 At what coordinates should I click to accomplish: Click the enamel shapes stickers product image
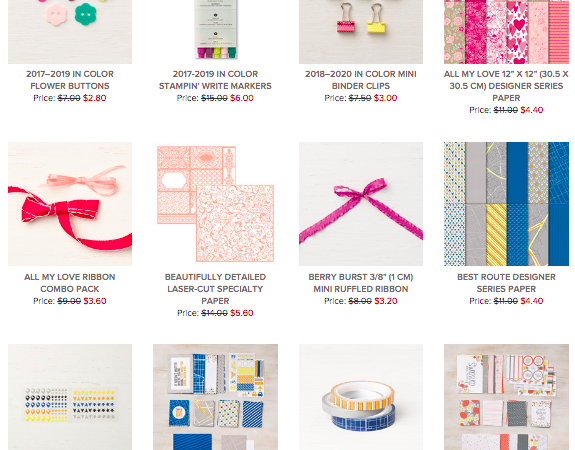(x=70, y=397)
